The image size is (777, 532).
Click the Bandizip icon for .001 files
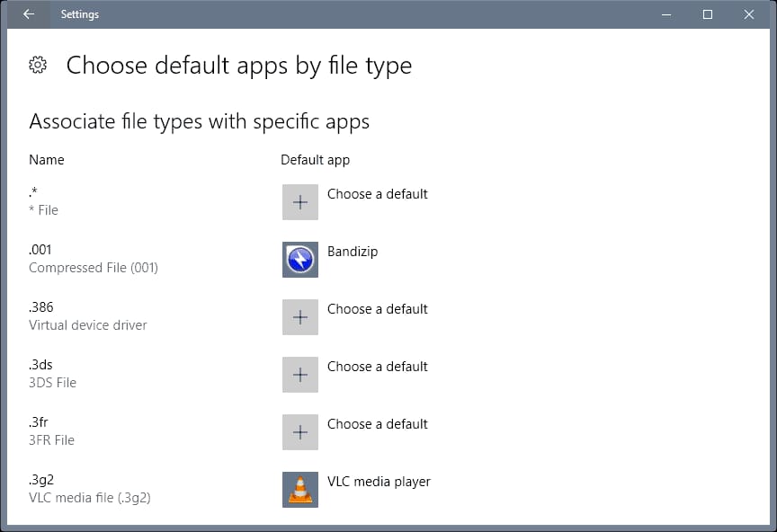[299, 260]
